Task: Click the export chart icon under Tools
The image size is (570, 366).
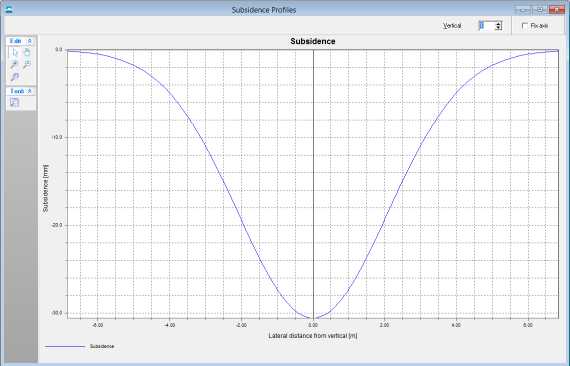Action: pos(15,102)
